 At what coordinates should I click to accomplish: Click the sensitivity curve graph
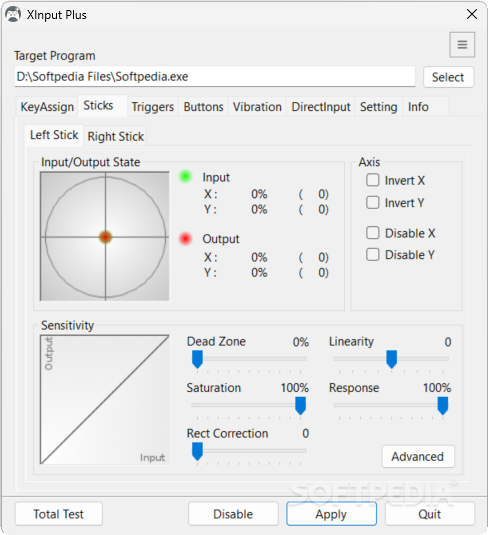click(x=105, y=400)
